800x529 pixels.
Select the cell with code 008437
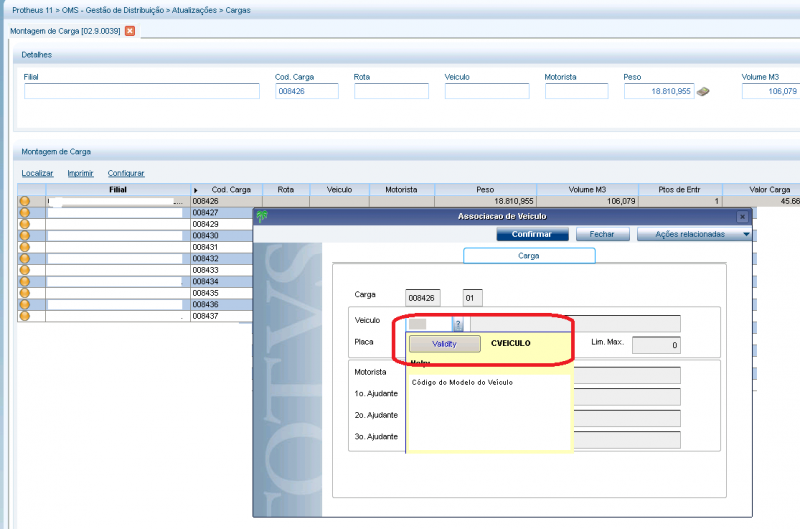click(221, 316)
